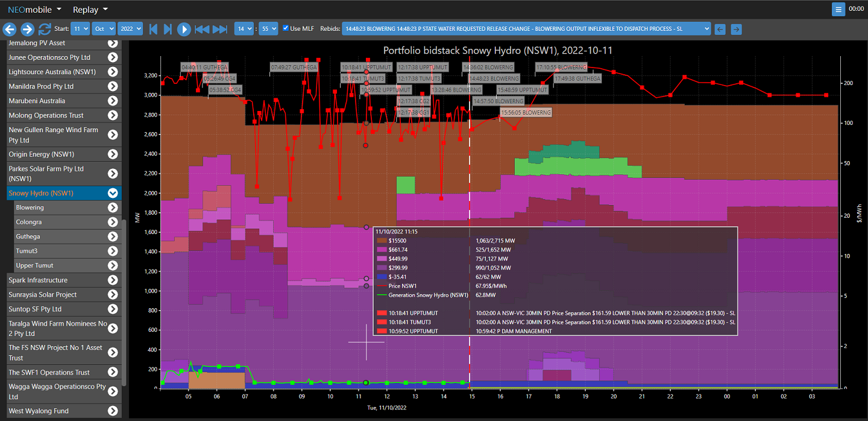Open the start month dropdown showing Oct

point(104,29)
